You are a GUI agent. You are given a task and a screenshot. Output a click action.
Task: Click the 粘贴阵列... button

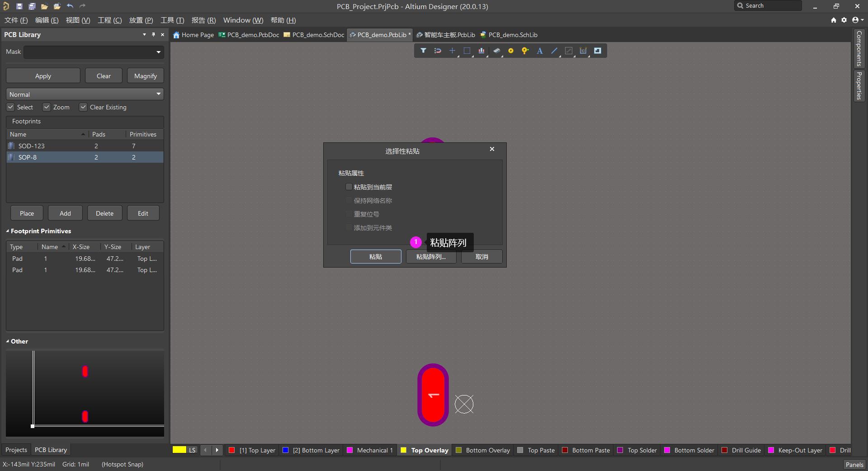click(431, 256)
